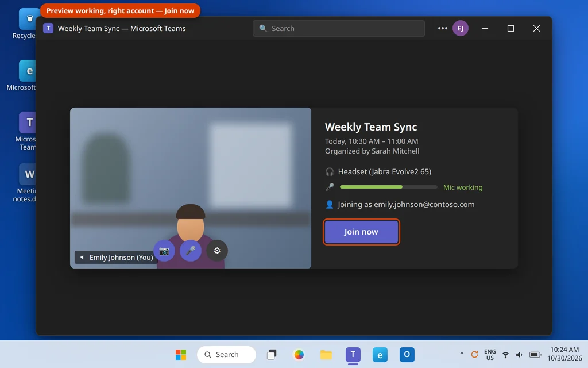Maximize the Teams window
This screenshot has height=368, width=588.
[510, 29]
